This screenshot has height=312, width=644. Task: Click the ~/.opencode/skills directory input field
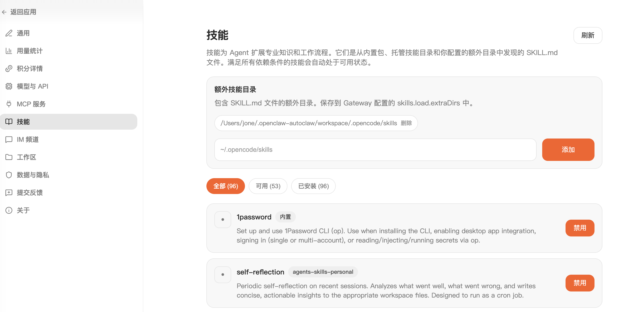point(375,149)
